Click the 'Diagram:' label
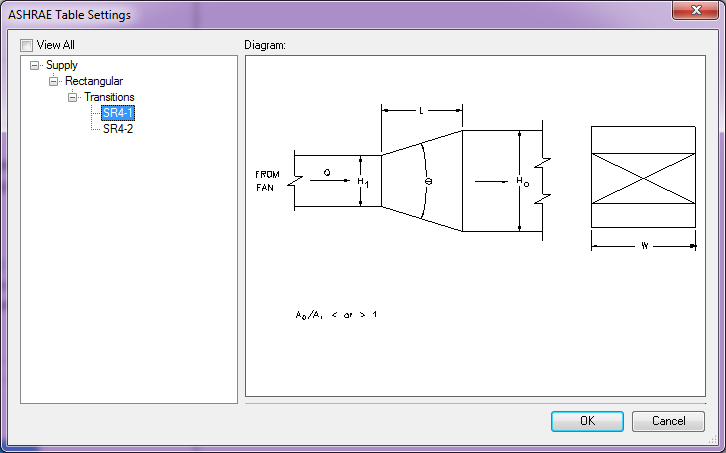 point(265,45)
